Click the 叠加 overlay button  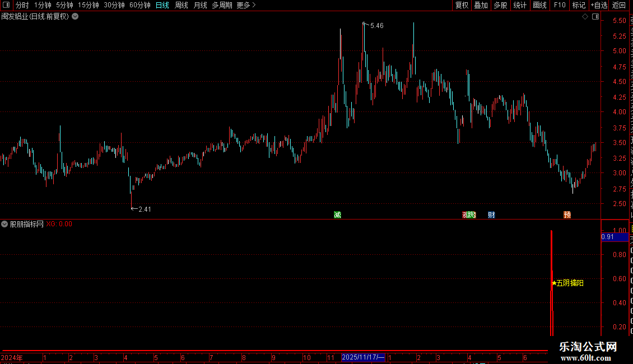481,5
